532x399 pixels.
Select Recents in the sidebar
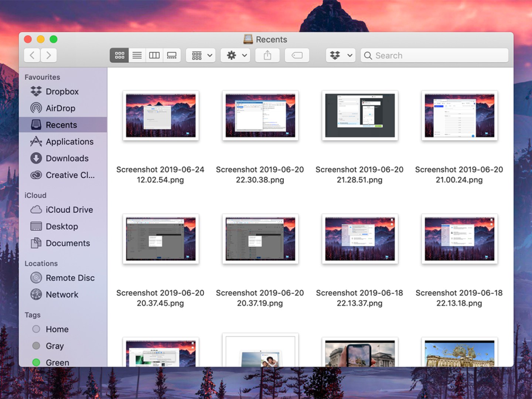[62, 125]
